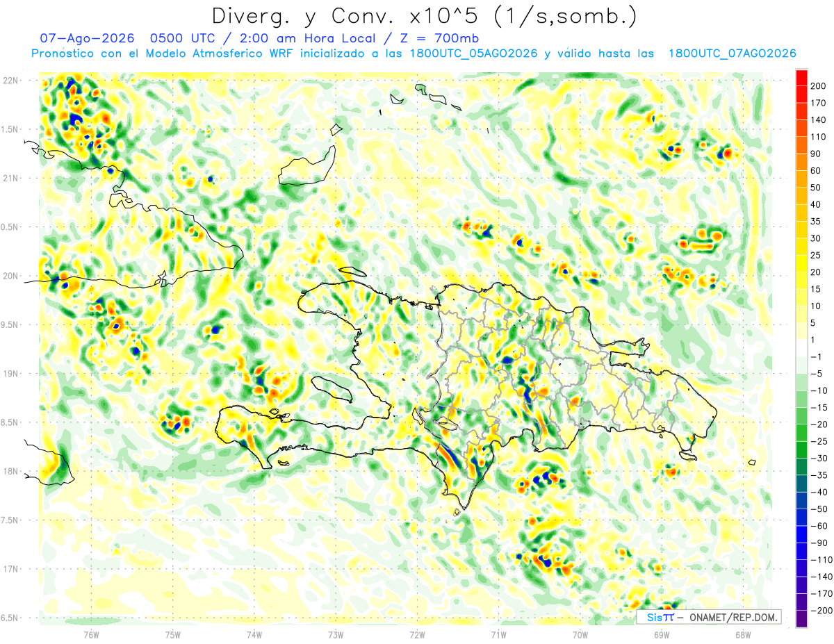Click the '-30' color scale value

821,459
